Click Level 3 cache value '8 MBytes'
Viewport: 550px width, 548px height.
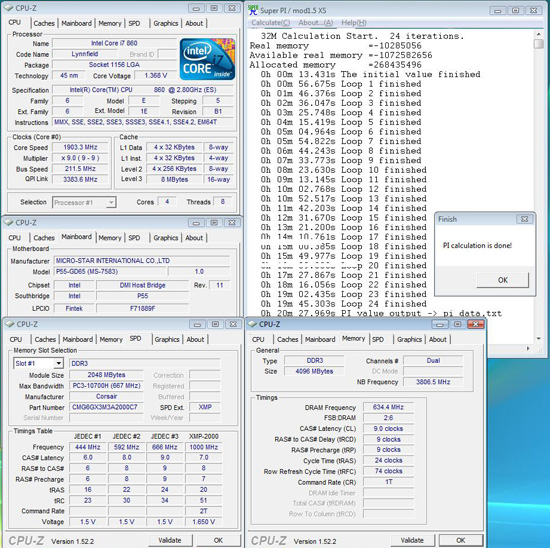coord(174,179)
